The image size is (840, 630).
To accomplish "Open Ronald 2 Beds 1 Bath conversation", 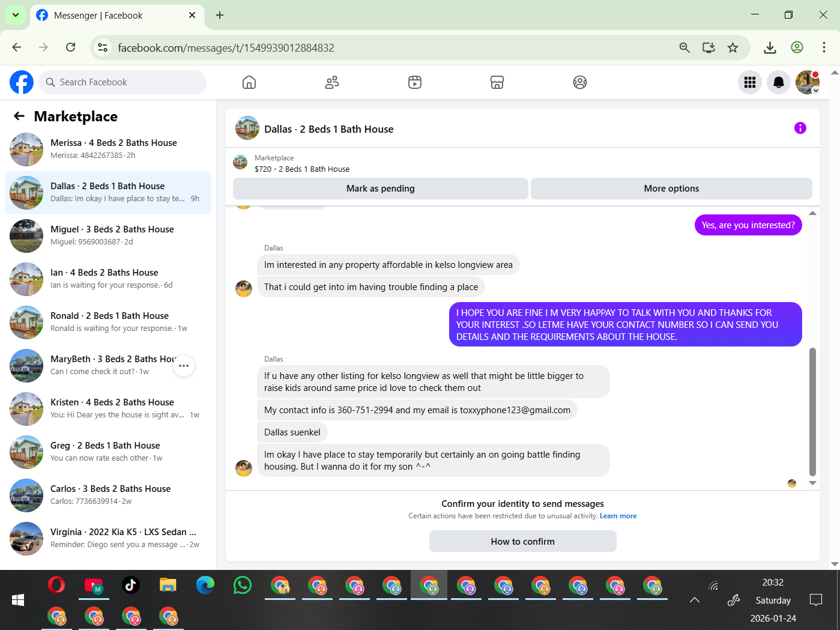I will [x=108, y=323].
